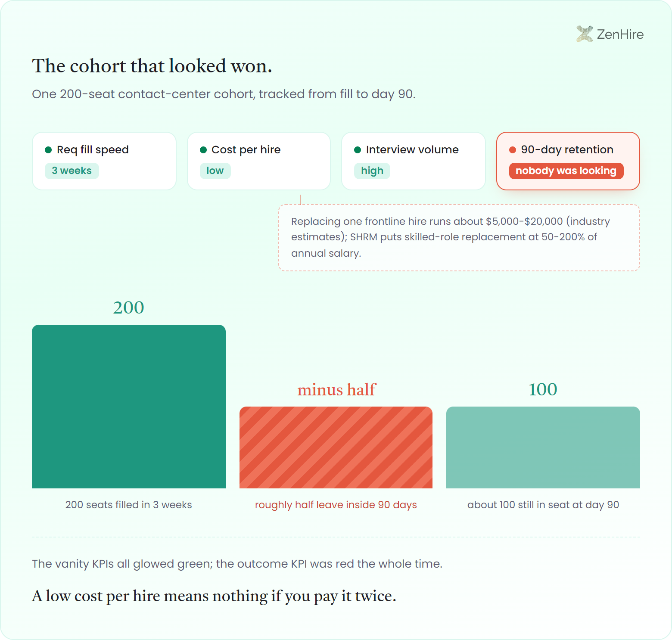Click the 'The cohort that looked won.' headline

[152, 66]
